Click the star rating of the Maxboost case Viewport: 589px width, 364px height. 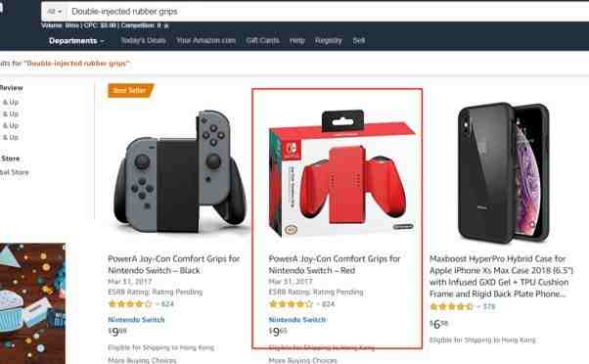451,306
